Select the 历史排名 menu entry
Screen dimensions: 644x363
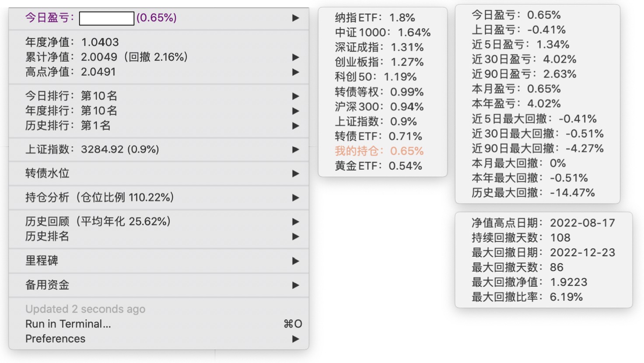[x=47, y=237]
